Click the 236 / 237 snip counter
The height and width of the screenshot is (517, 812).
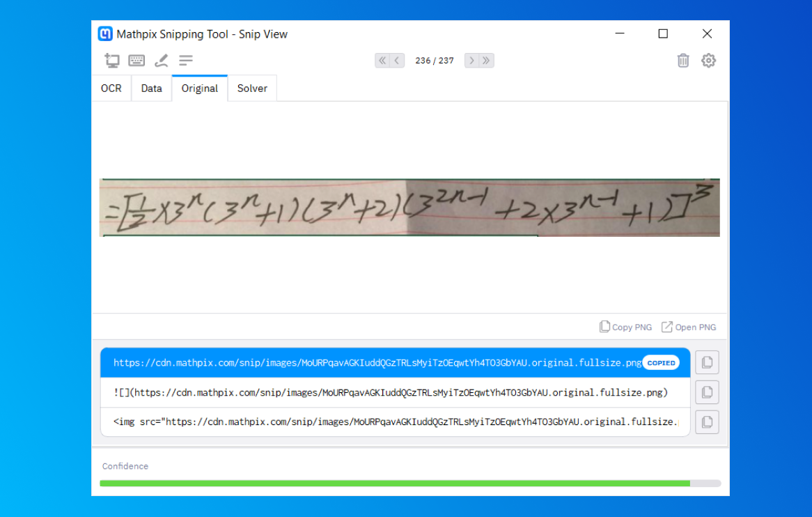click(x=435, y=61)
